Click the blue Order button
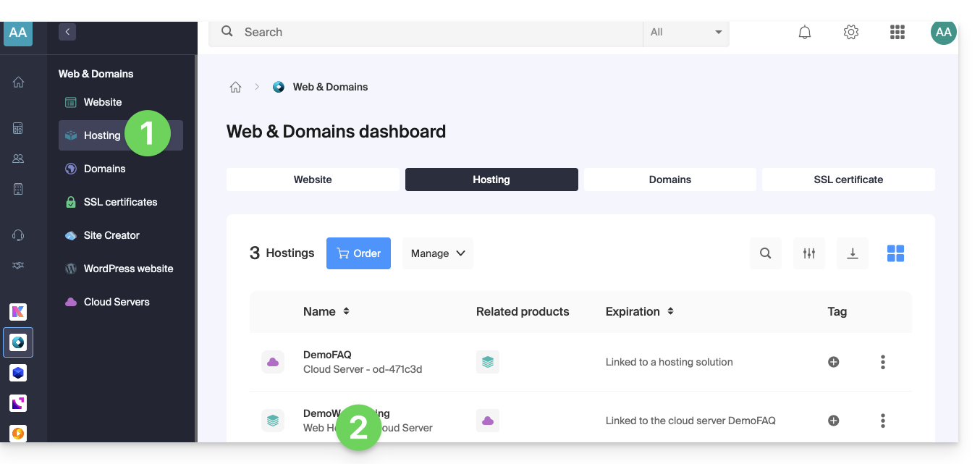Viewport: 980px width, 464px height. [x=358, y=253]
